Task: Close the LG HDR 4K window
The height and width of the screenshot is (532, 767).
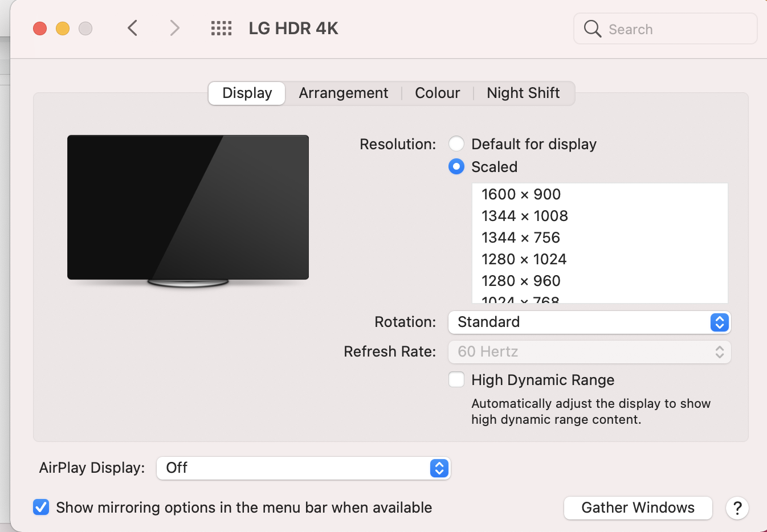Action: [40, 28]
